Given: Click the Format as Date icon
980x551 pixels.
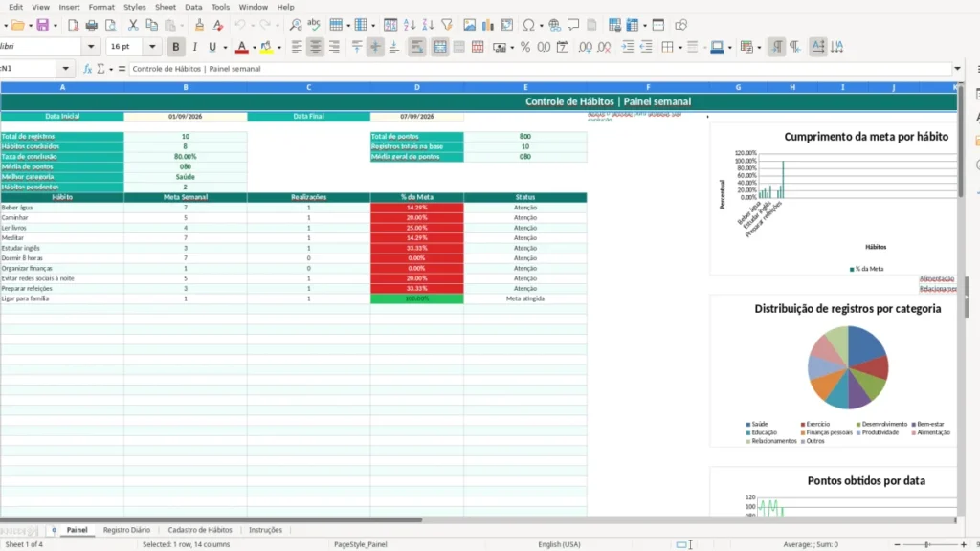Looking at the screenshot, I should pyautogui.click(x=563, y=47).
